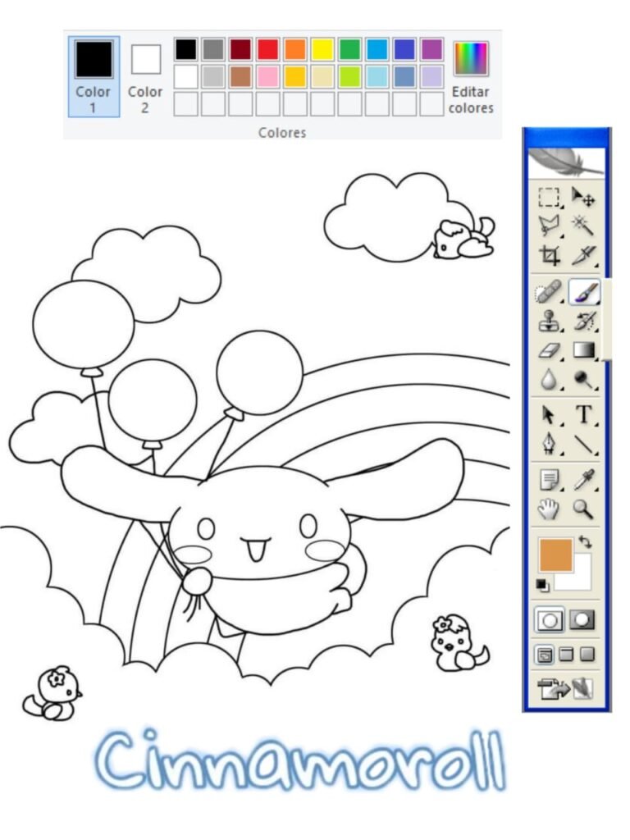Select the Eraser tool

549,351
